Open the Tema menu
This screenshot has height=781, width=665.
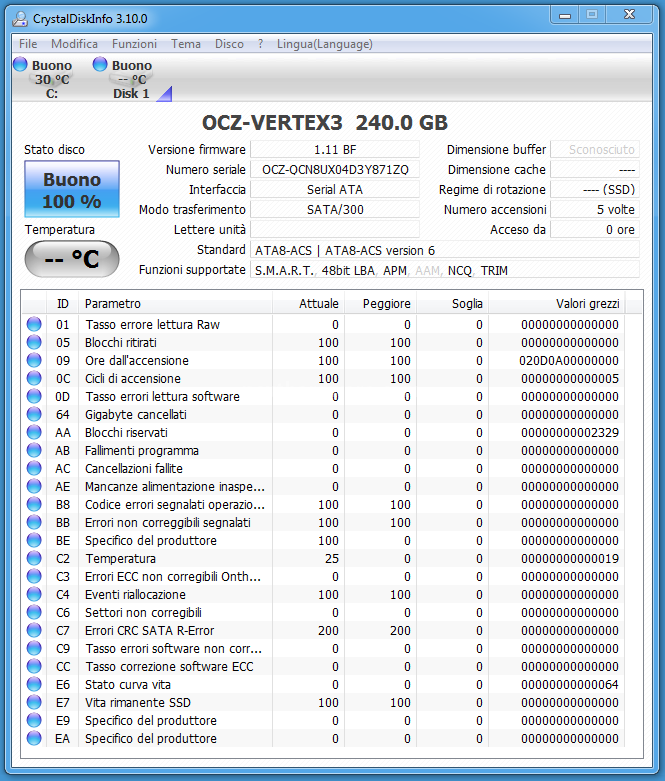pos(186,44)
